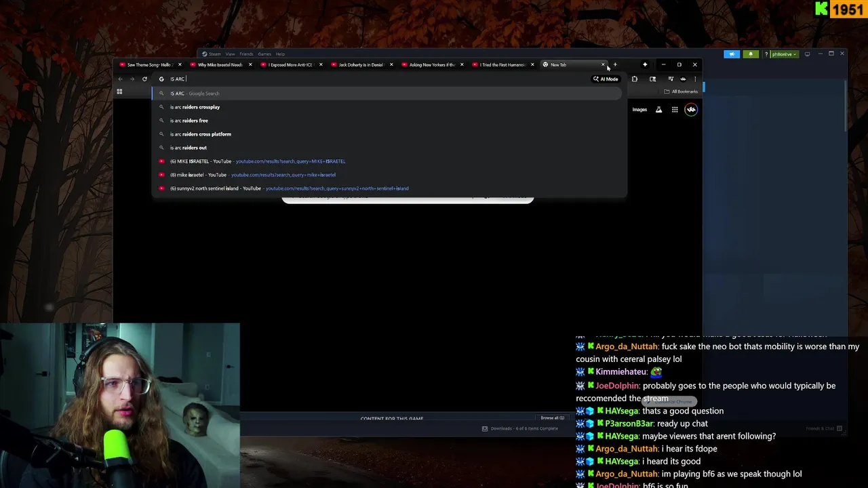
Task: Open lowercase 'mike israetel' YouTube suggestion
Action: pyautogui.click(x=387, y=175)
